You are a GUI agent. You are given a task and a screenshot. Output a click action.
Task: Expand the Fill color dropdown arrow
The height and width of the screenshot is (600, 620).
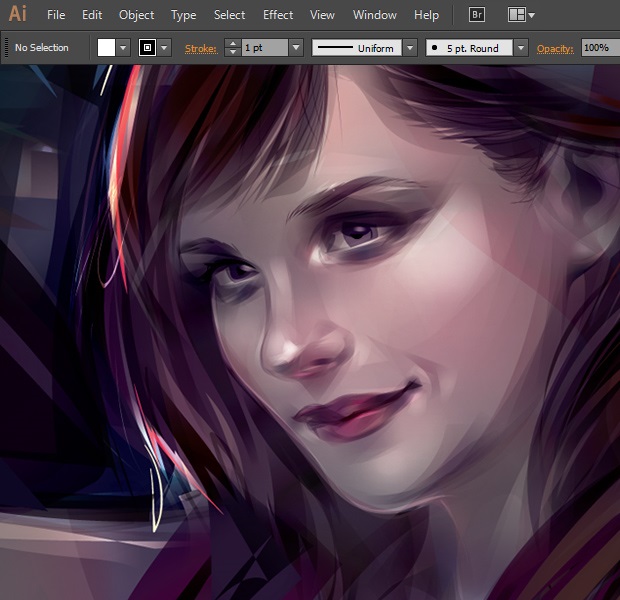point(123,48)
